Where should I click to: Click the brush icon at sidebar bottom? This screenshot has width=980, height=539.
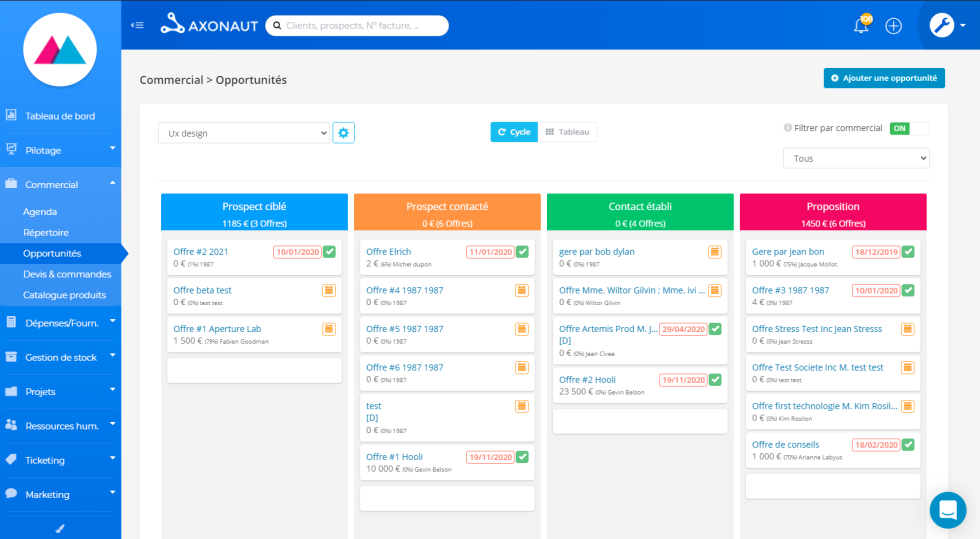(60, 526)
